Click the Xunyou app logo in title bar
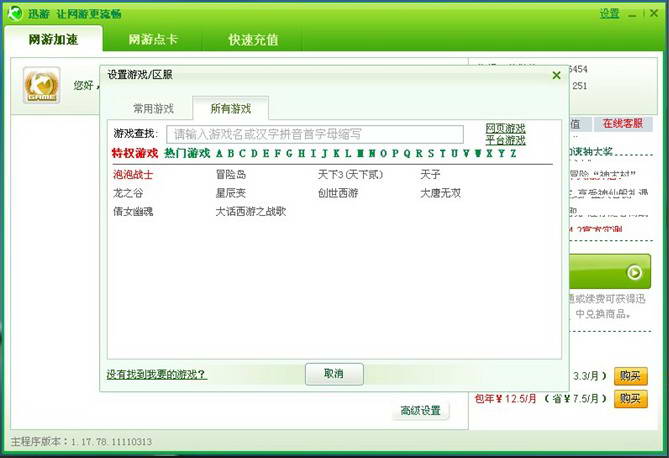 tap(17, 13)
